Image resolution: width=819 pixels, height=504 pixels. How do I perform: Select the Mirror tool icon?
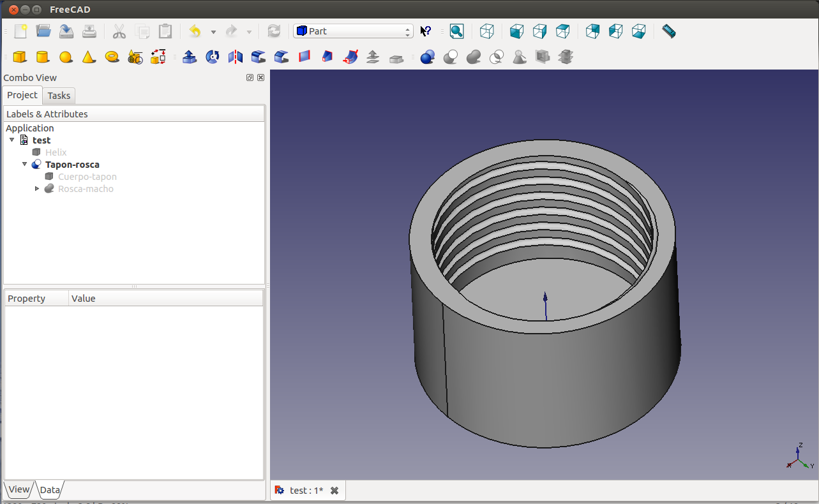pos(236,57)
